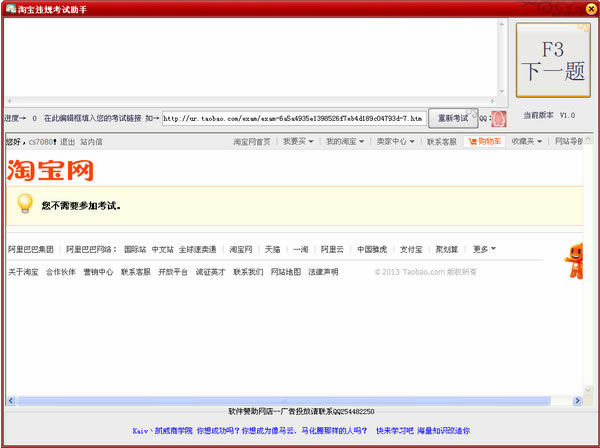
Task: Click inside the top answer text area
Action: (x=251, y=57)
